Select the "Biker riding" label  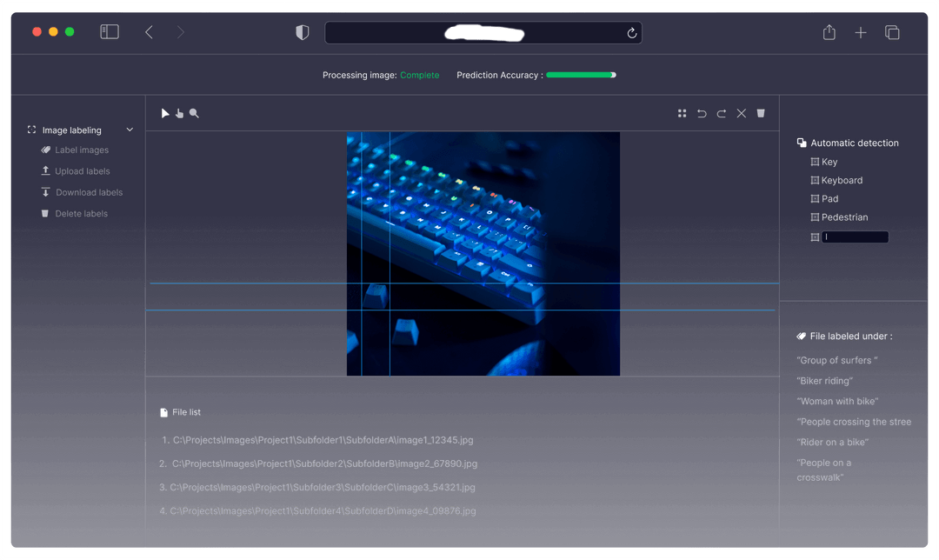[824, 381]
